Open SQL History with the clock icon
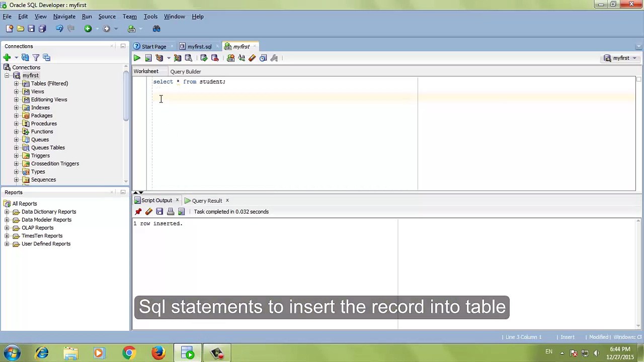The height and width of the screenshot is (362, 644). point(263,58)
